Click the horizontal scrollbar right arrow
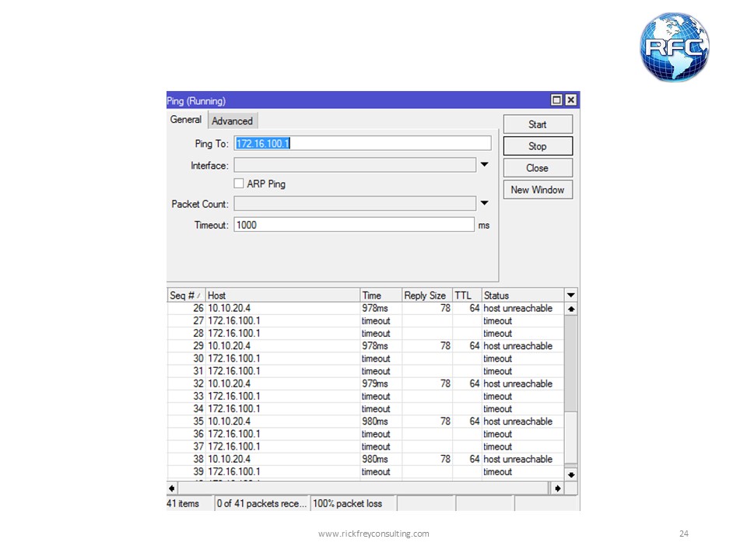747x560 pixels. [558, 488]
